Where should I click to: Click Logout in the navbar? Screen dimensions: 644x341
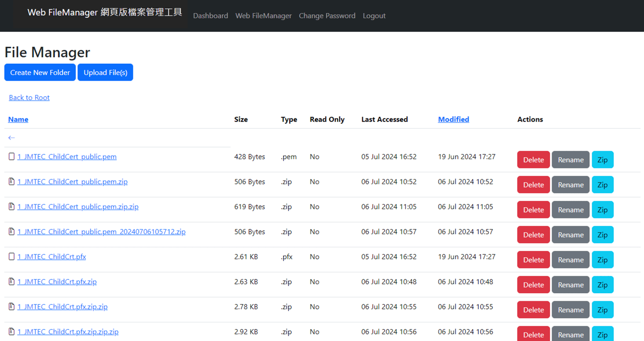(x=374, y=15)
